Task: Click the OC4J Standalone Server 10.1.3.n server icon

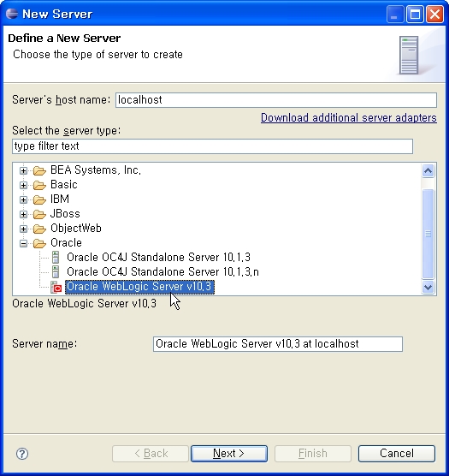Action: coord(56,271)
